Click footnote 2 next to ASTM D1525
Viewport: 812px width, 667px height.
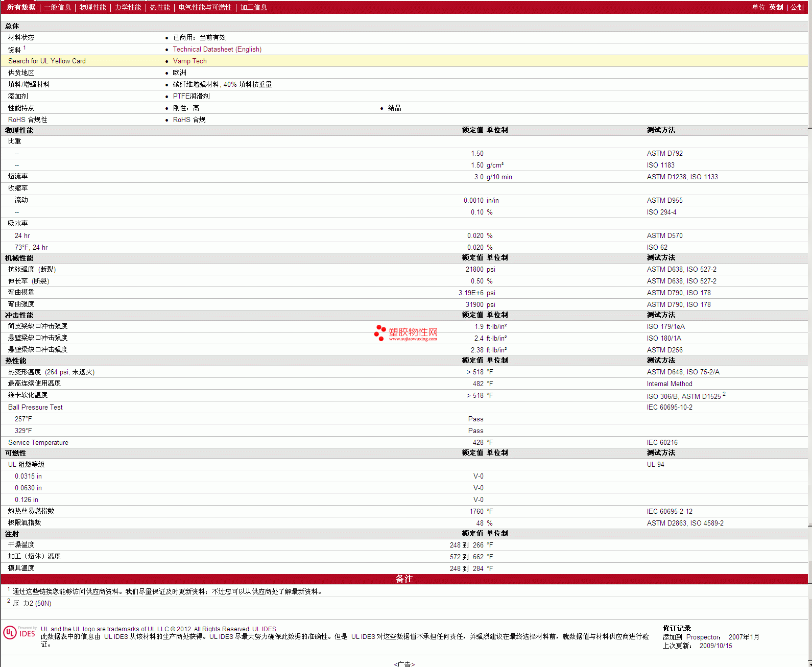(x=724, y=394)
